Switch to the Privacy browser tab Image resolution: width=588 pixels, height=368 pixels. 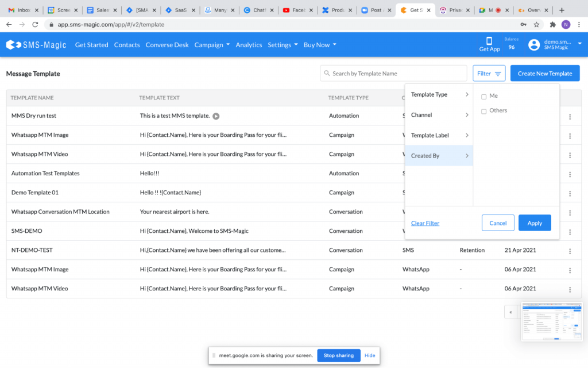tap(455, 10)
